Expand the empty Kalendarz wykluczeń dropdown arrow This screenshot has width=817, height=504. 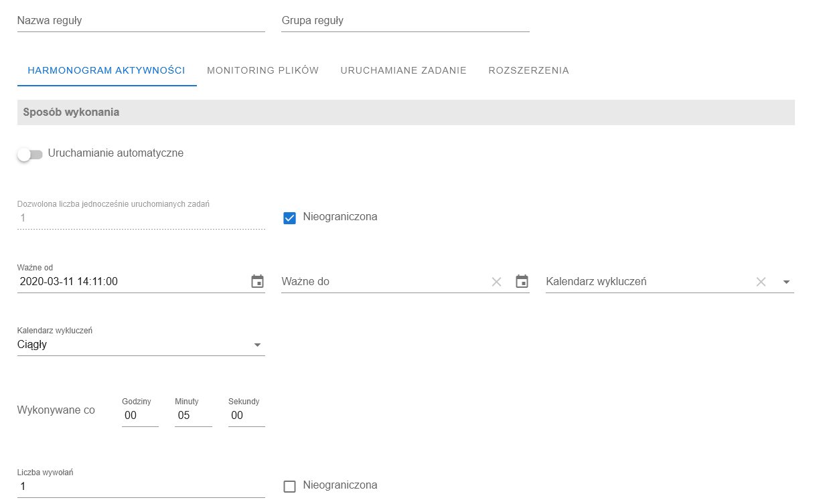pyautogui.click(x=786, y=282)
